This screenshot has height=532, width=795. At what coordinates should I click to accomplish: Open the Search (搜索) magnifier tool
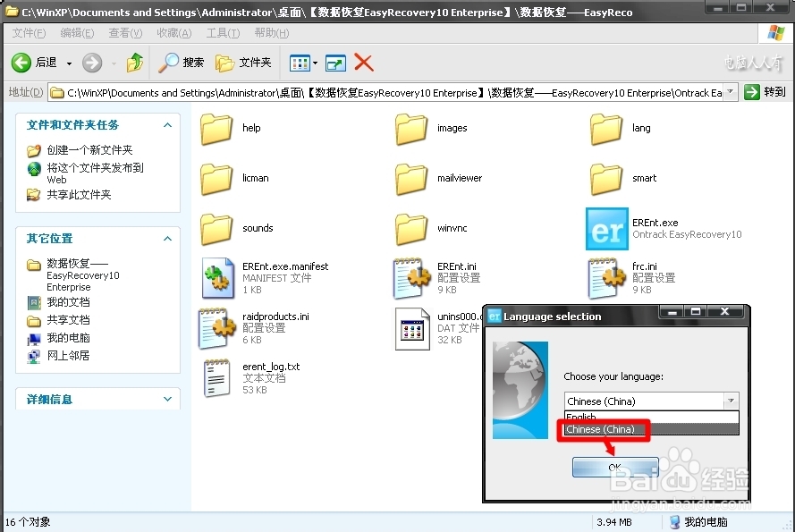tap(181, 63)
